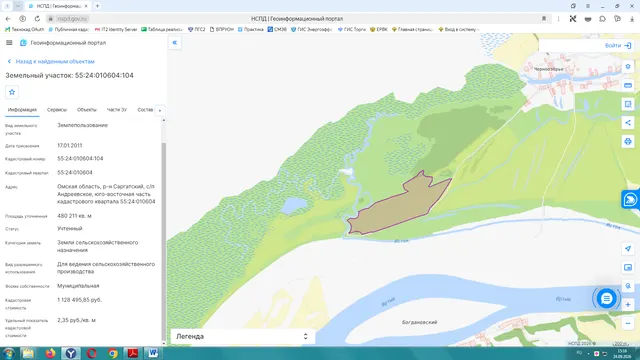Screen dimensions: 640x360
Task: Open the tab list dropdown arrow
Action: pyautogui.click(x=18, y=6)
